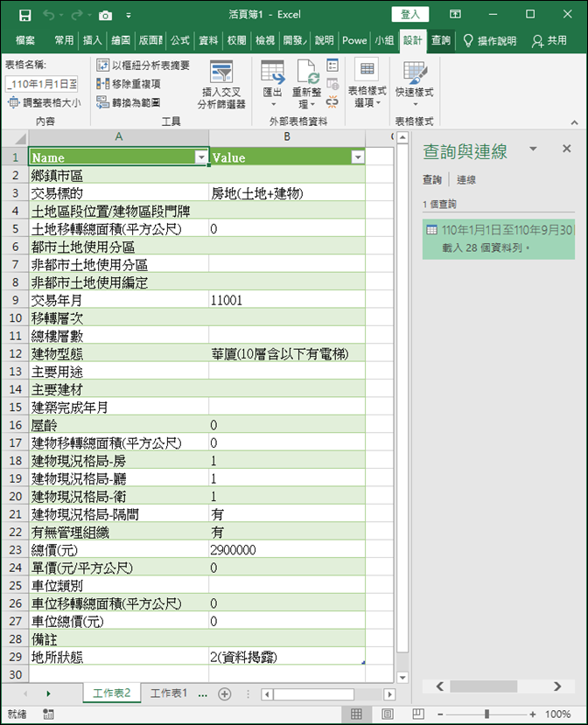Viewport: 588px width, 725px height.
Task: Click row header 15
Action: [15, 408]
